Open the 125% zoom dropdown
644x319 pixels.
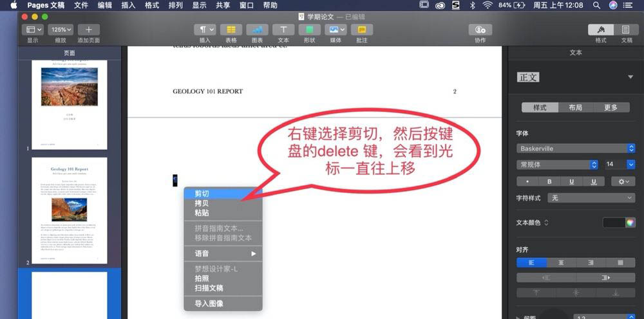click(61, 30)
